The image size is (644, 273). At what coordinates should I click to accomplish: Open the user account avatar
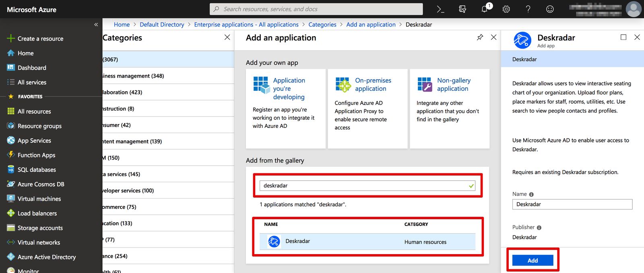[634, 9]
